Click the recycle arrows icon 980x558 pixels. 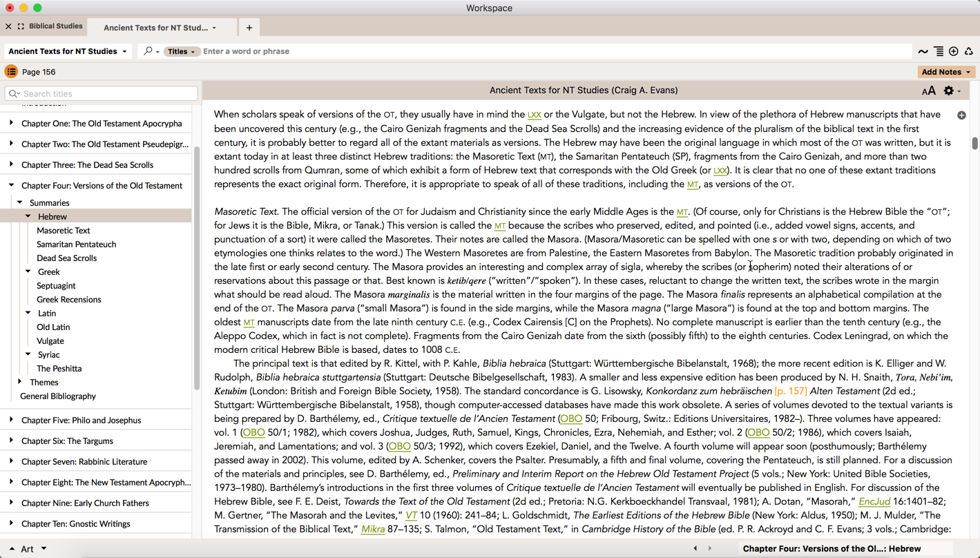969,52
